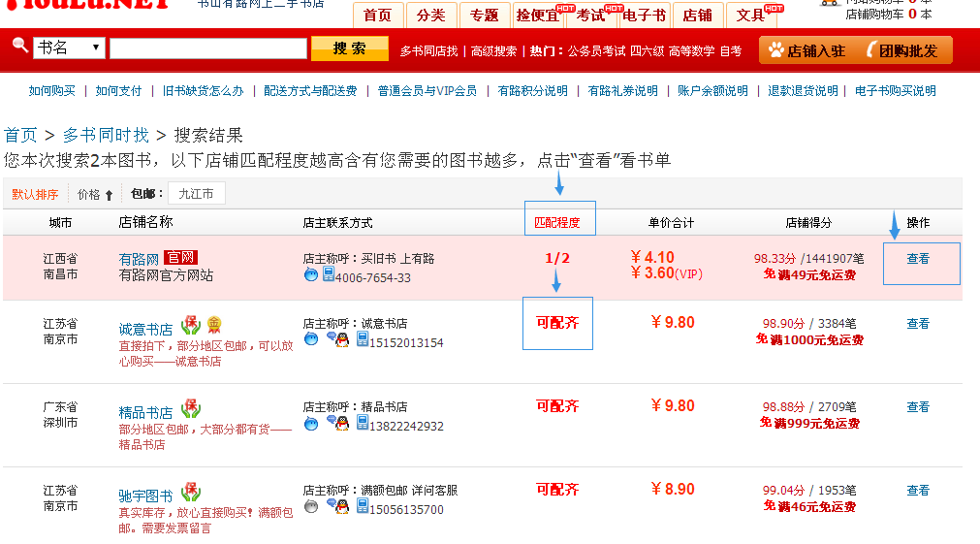
Task: Open the 捡便宜 nav tab
Action: point(538,15)
